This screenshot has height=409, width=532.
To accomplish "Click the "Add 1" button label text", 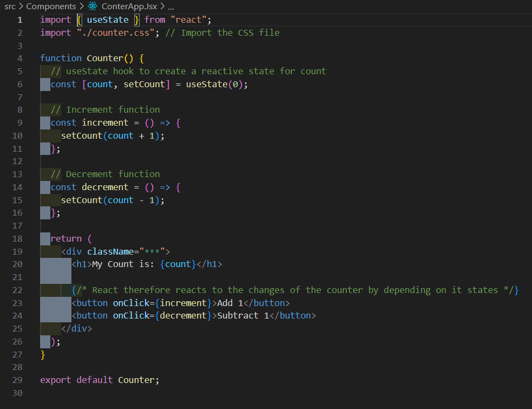I will [230, 303].
